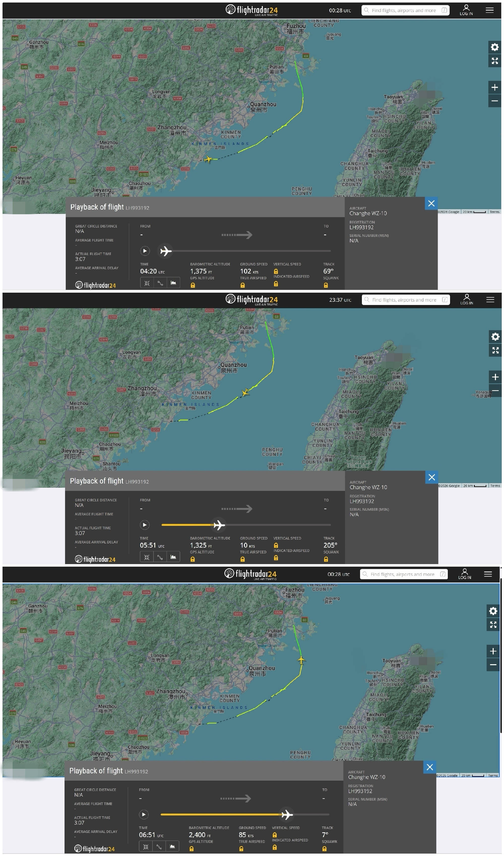Toggle altitude graph icon under 04:20 UTC time
The height and width of the screenshot is (856, 504).
point(174,283)
